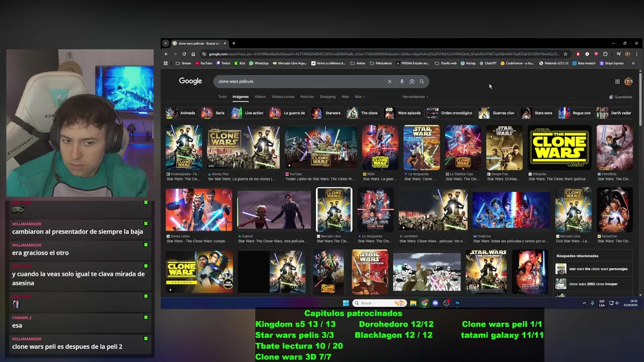Open Photoshop from the taskbar
The height and width of the screenshot is (362, 644).
pos(457,303)
